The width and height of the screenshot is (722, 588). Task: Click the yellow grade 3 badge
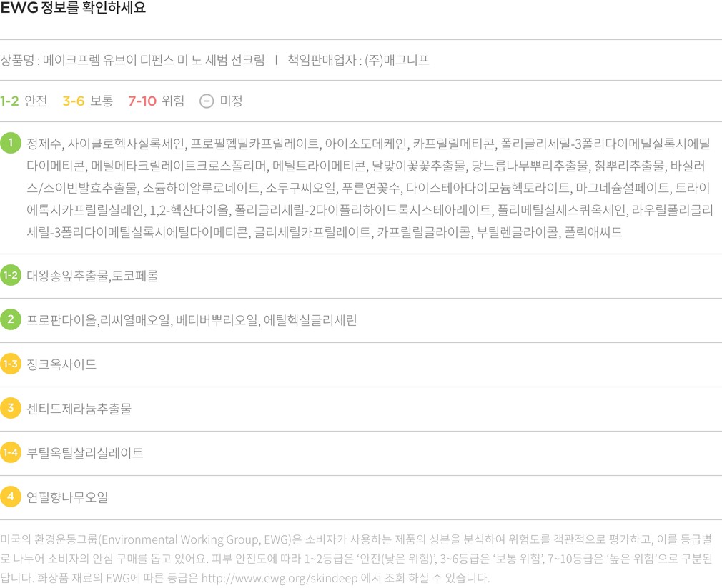point(11,408)
